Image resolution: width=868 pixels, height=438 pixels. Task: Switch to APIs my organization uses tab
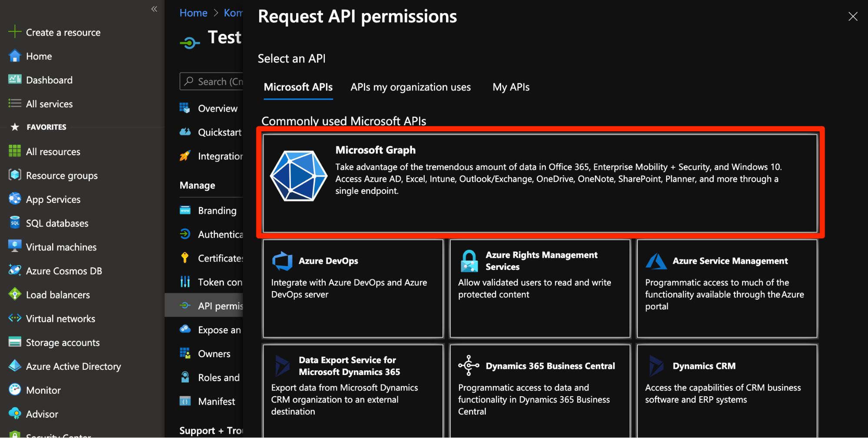click(x=410, y=87)
